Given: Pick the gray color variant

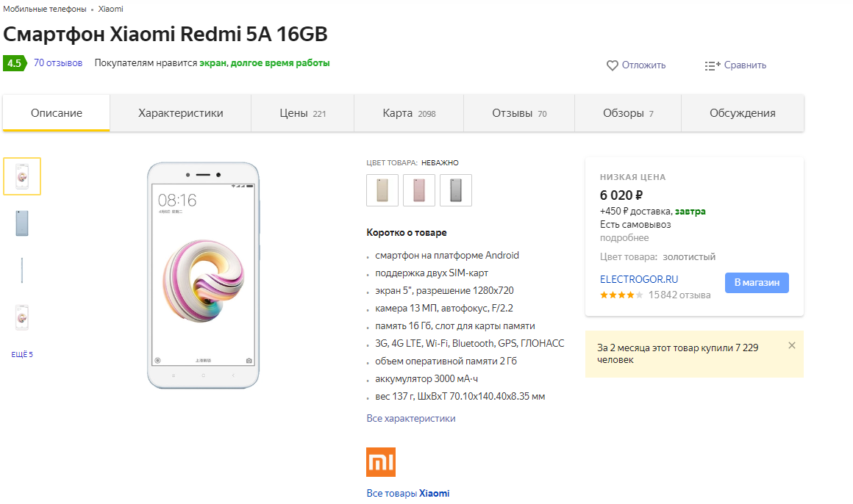Looking at the screenshot, I should tap(456, 190).
